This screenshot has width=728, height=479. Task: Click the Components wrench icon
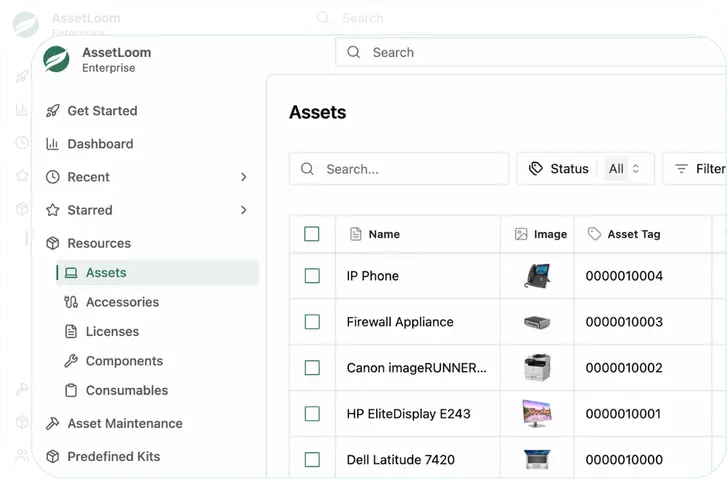click(71, 361)
